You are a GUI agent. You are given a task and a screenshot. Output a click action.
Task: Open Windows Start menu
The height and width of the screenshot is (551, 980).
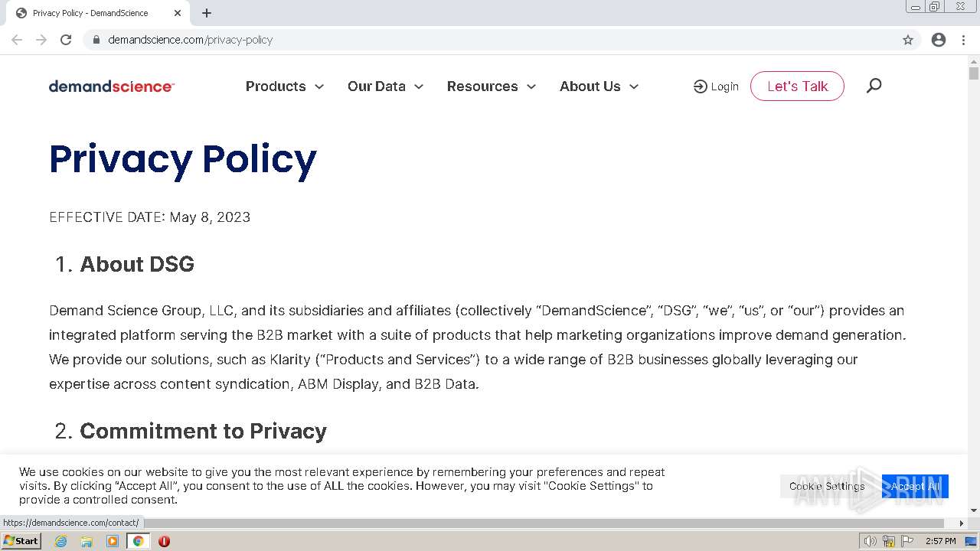(21, 541)
